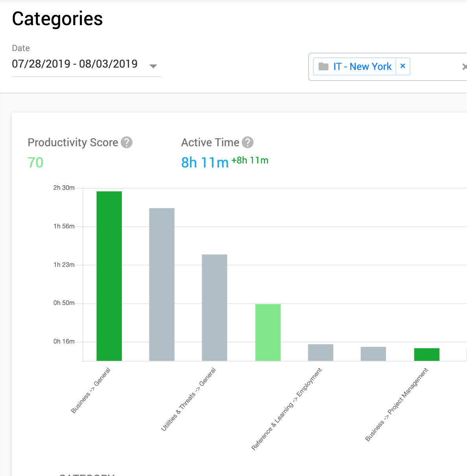
Task: Select the Utilities & Threats -> General bar
Action: click(x=215, y=307)
